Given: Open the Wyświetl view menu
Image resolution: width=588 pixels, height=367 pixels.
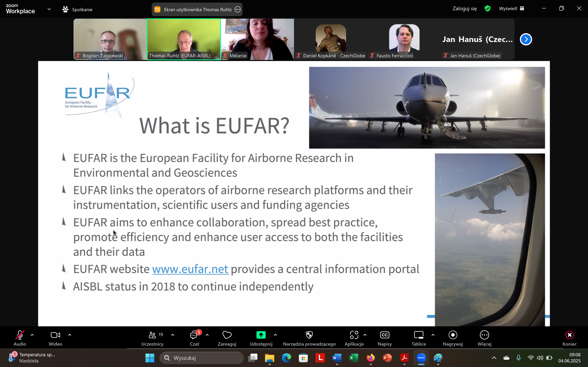Looking at the screenshot, I should (x=511, y=9).
